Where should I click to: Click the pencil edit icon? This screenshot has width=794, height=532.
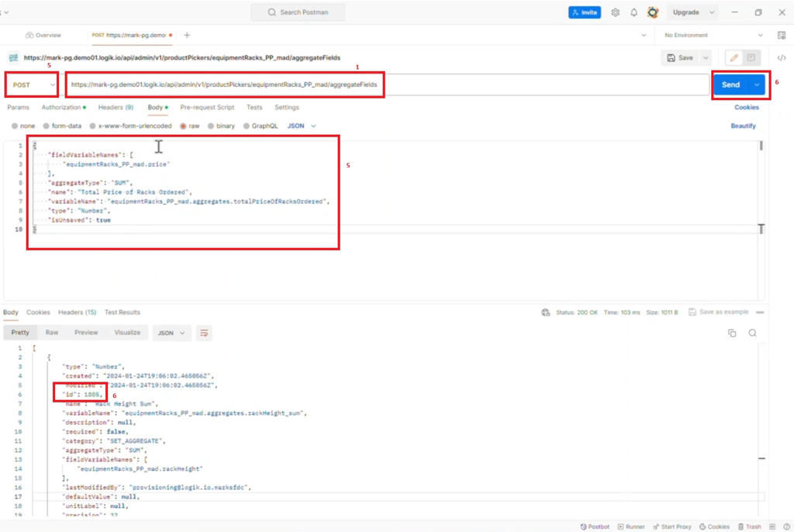(734, 57)
